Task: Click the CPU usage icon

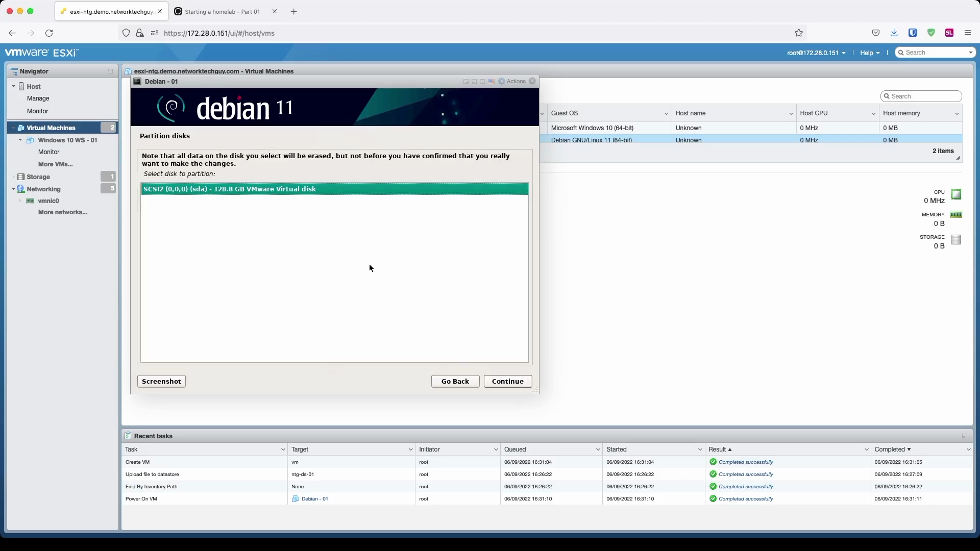Action: click(x=956, y=194)
